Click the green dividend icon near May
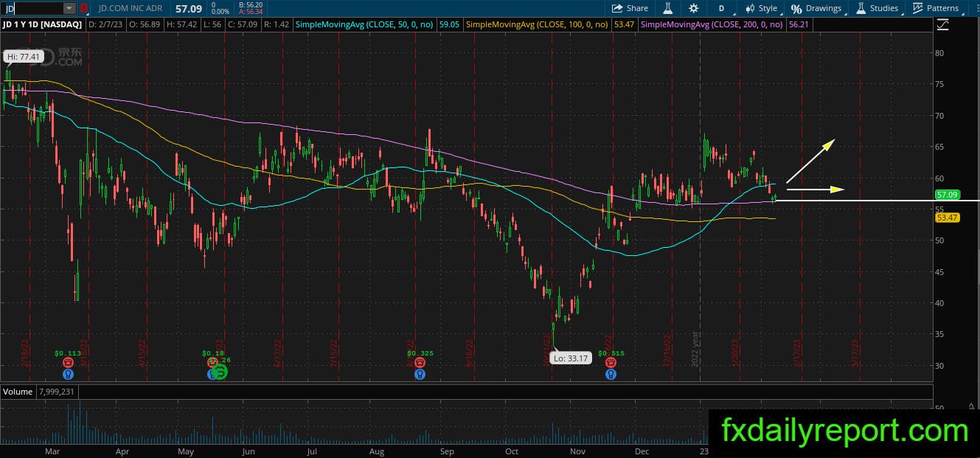The height and width of the screenshot is (458, 980). click(x=220, y=373)
